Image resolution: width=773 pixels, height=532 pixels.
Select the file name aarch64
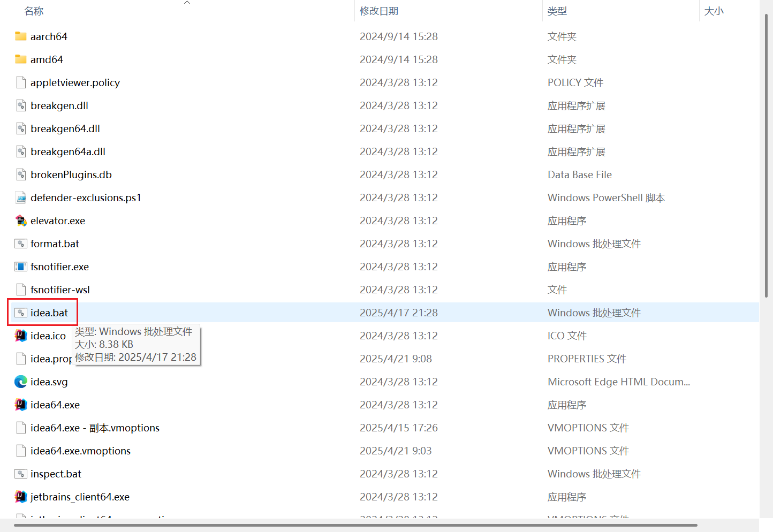[49, 36]
